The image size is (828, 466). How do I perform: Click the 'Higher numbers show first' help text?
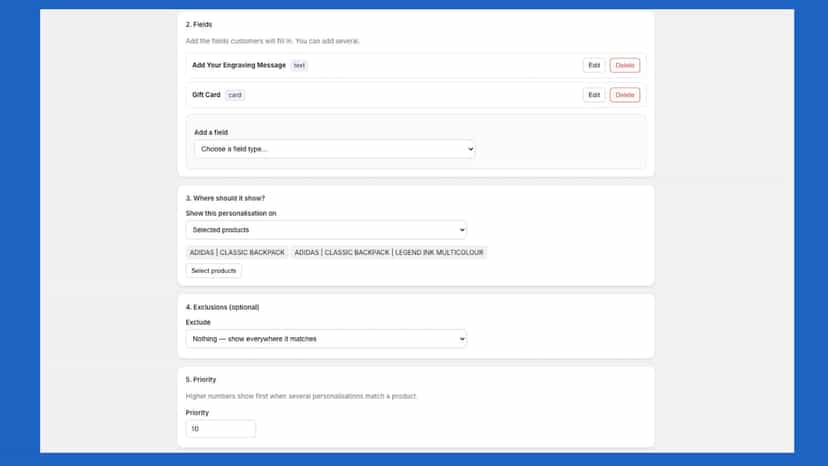pos(301,396)
